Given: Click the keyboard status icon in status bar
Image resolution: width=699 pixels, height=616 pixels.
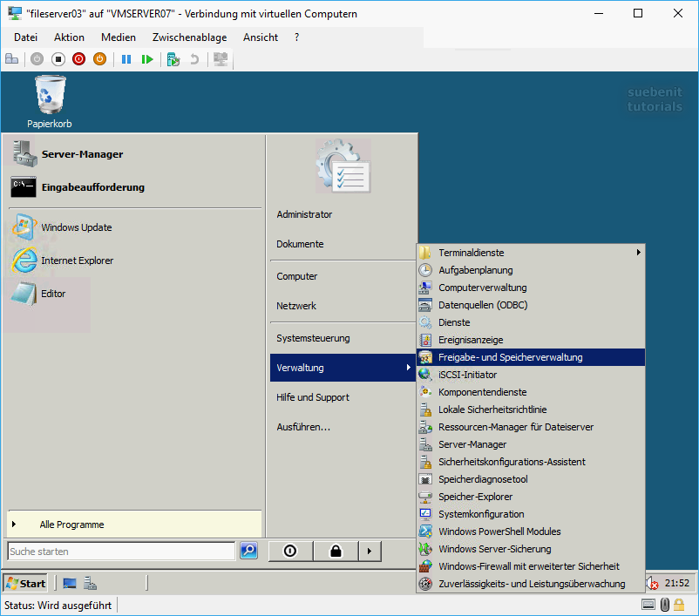Looking at the screenshot, I should click(648, 605).
